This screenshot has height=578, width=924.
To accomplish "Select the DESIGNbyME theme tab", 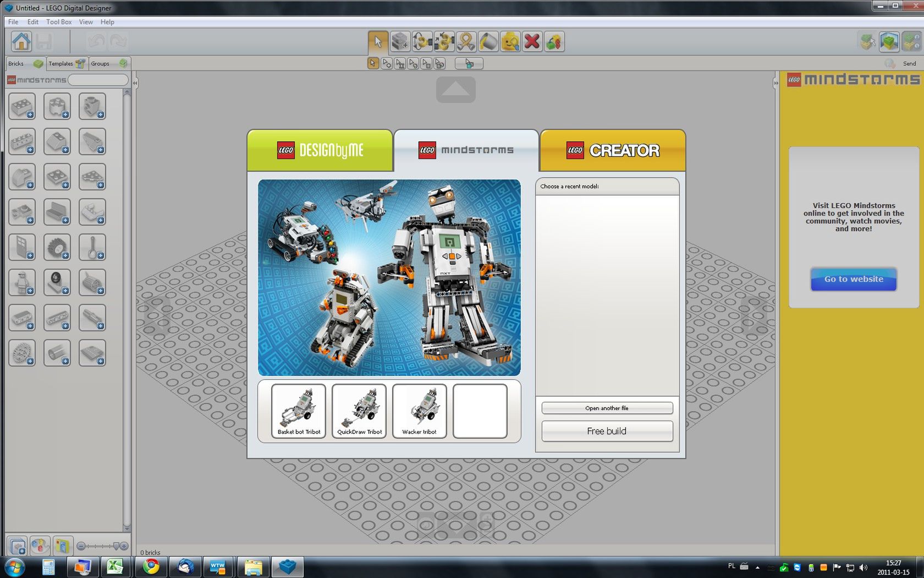I will tap(320, 150).
